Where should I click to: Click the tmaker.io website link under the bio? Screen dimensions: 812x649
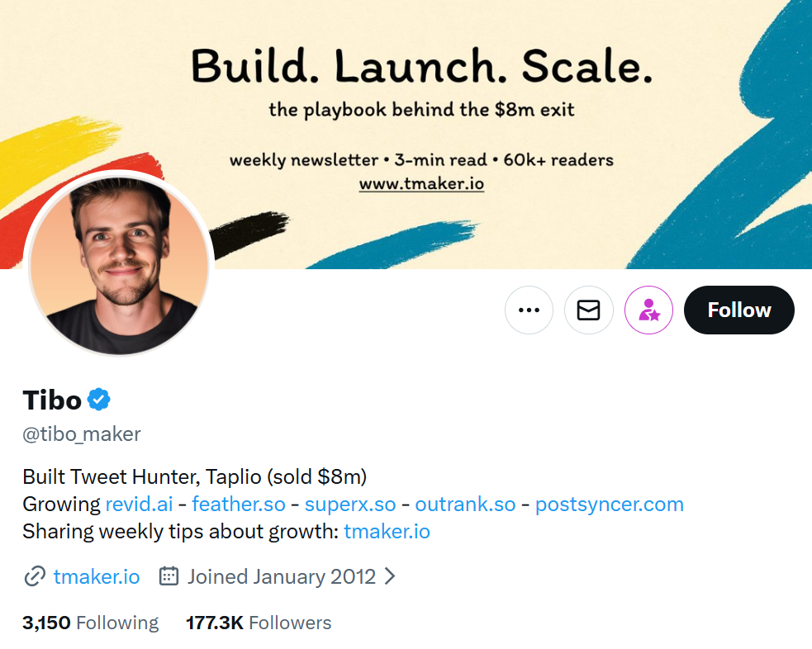point(97,576)
